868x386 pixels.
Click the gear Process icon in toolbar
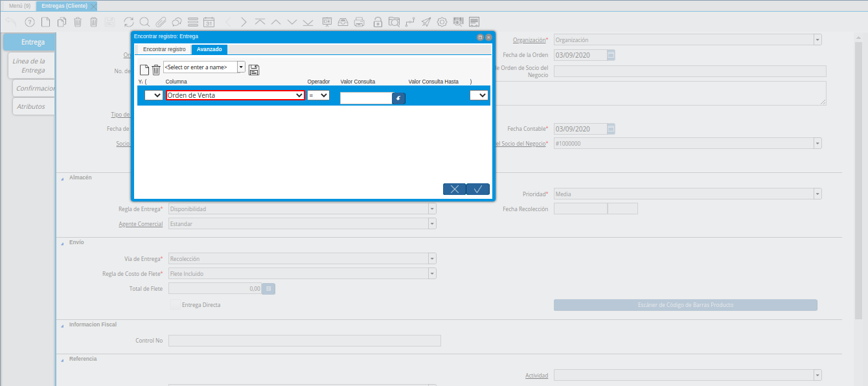442,22
